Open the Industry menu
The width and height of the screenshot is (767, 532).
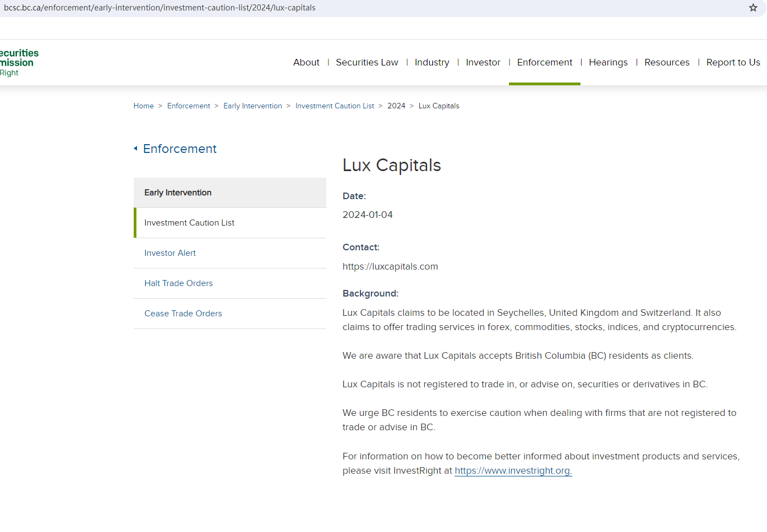432,62
